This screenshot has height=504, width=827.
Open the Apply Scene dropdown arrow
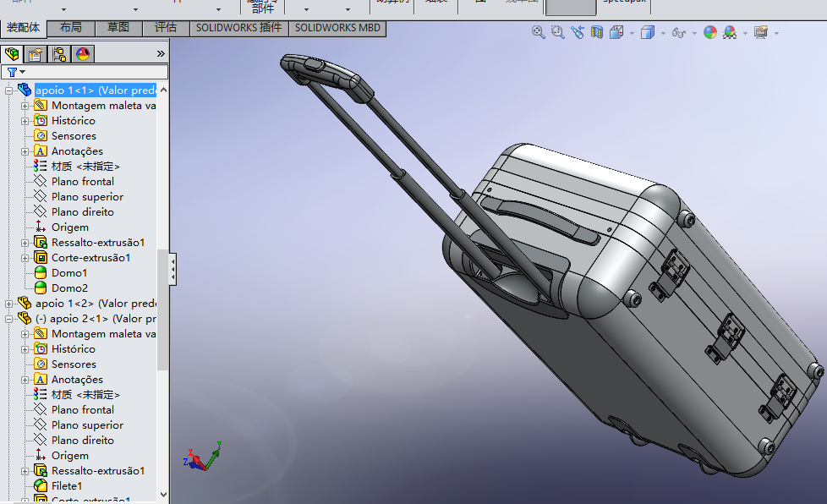pyautogui.click(x=745, y=33)
